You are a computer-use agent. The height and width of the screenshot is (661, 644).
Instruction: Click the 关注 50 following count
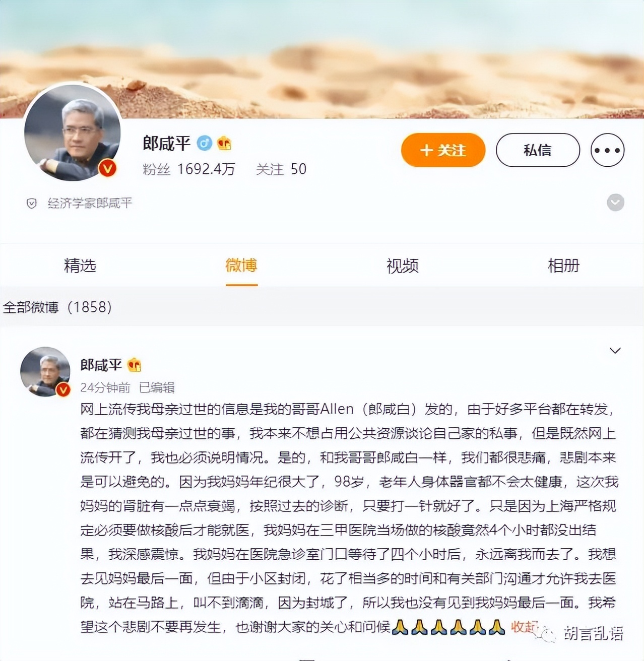tap(281, 169)
